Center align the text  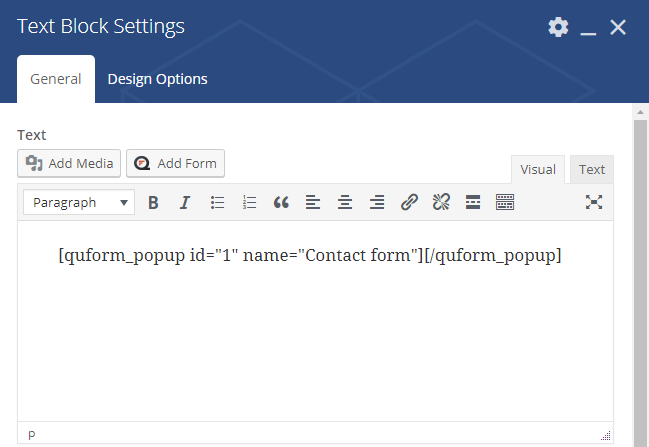click(x=345, y=202)
